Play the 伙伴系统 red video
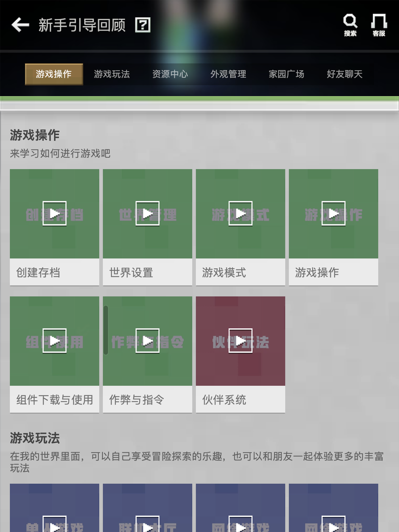Image resolution: width=399 pixels, height=532 pixels. (240, 341)
